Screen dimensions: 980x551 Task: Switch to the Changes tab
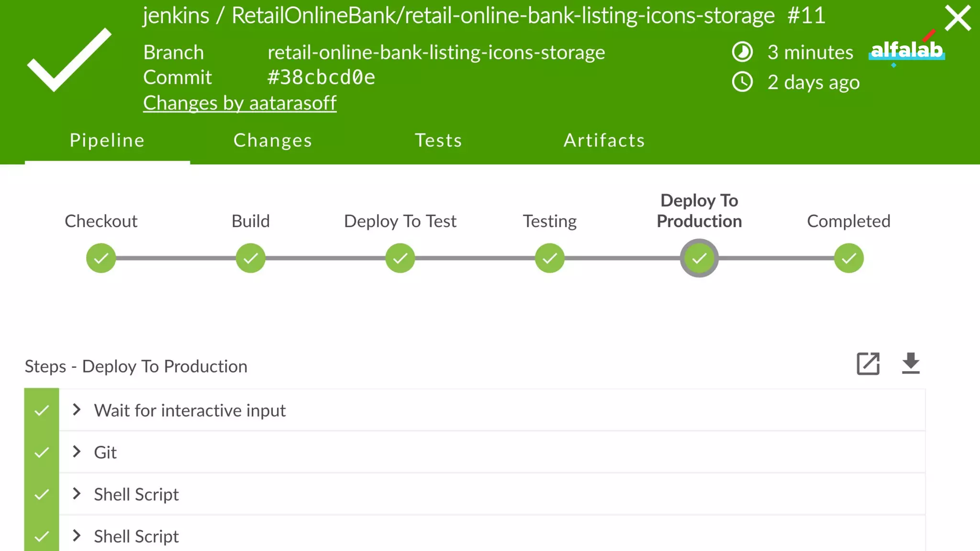tap(273, 140)
